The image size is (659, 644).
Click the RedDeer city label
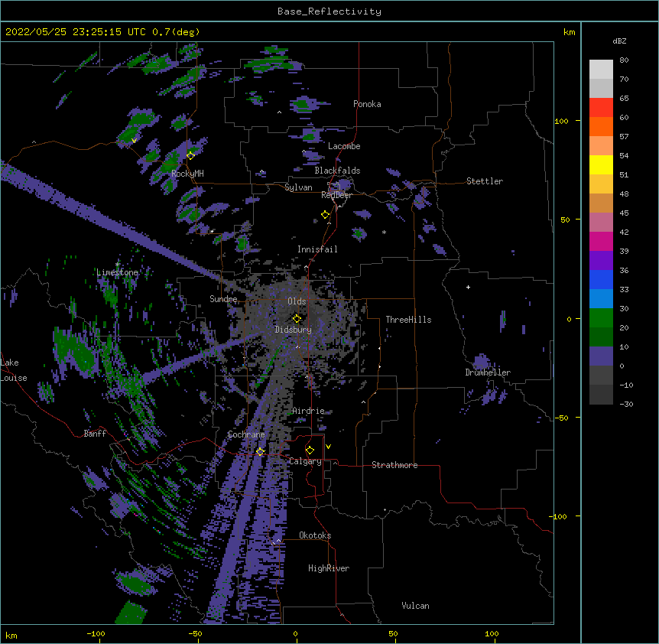[336, 195]
